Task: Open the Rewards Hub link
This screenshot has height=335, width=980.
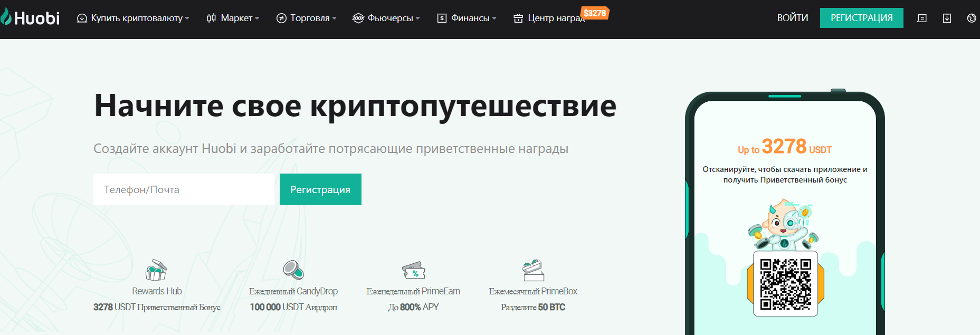Action: 157,291
